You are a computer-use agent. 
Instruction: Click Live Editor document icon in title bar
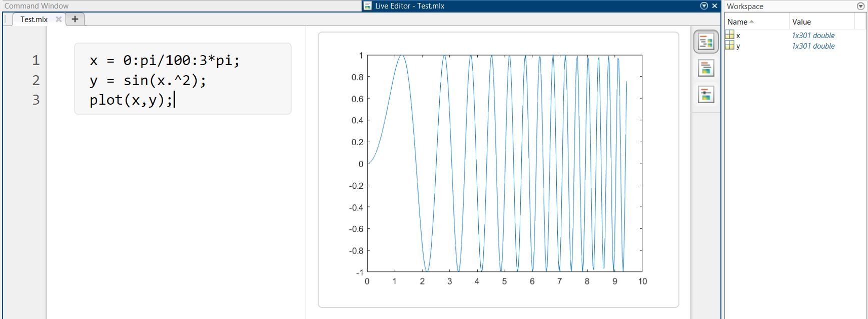point(368,6)
